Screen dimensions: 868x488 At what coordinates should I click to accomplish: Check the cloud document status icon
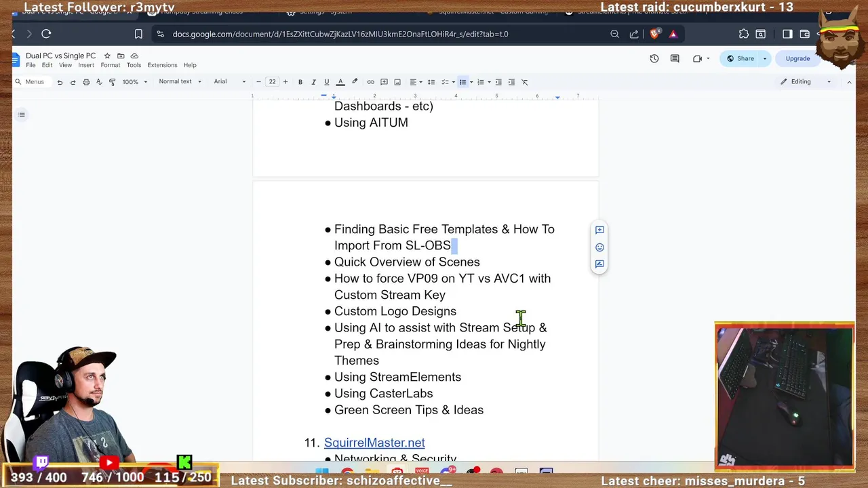[134, 56]
